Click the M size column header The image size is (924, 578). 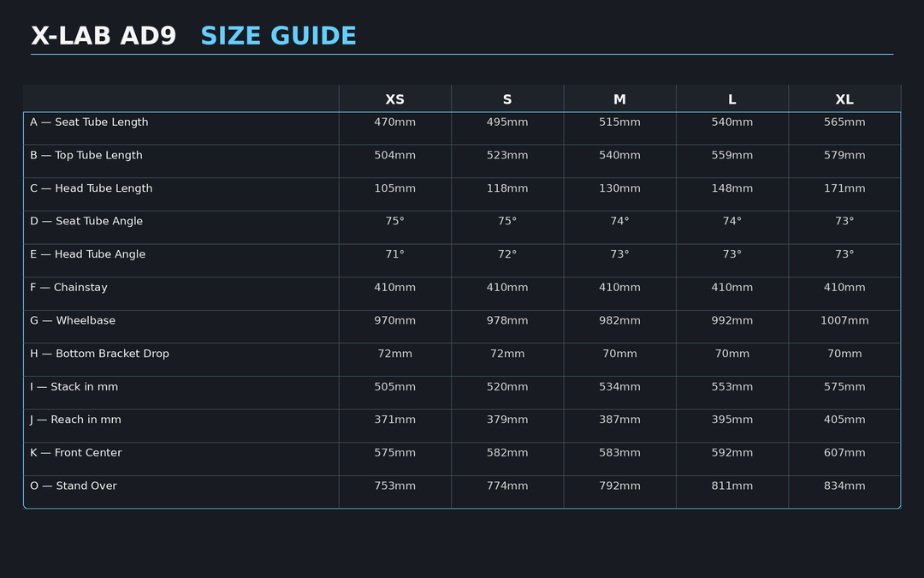(619, 99)
